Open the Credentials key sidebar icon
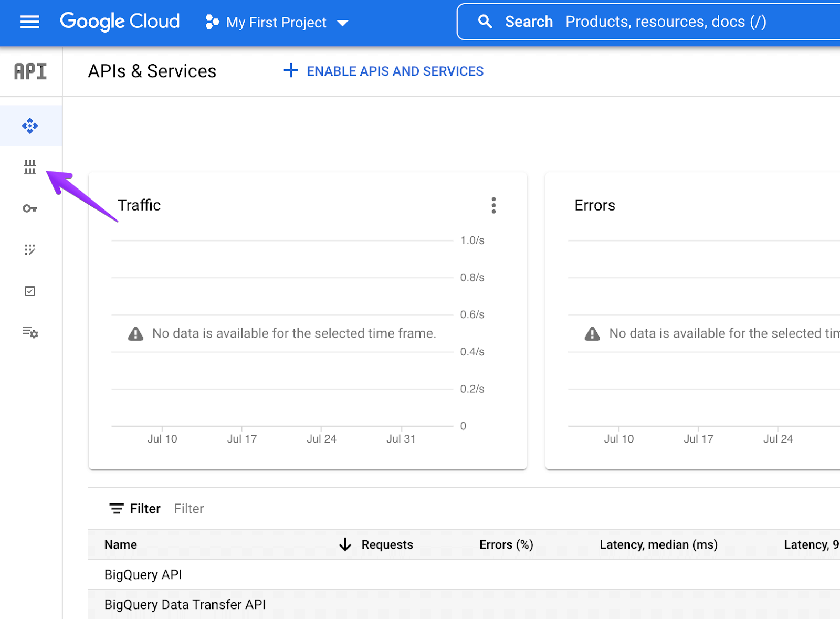Viewport: 840px width, 619px height. click(30, 208)
